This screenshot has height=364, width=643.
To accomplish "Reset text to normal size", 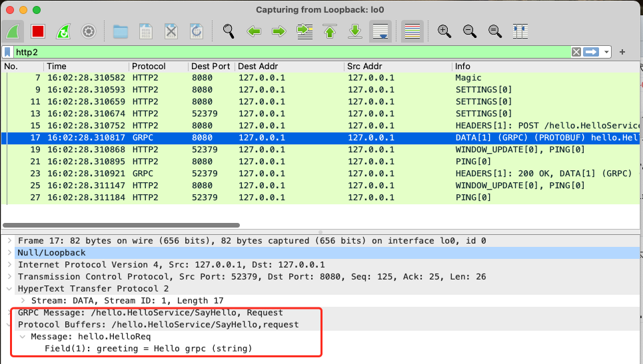I will tap(495, 31).
